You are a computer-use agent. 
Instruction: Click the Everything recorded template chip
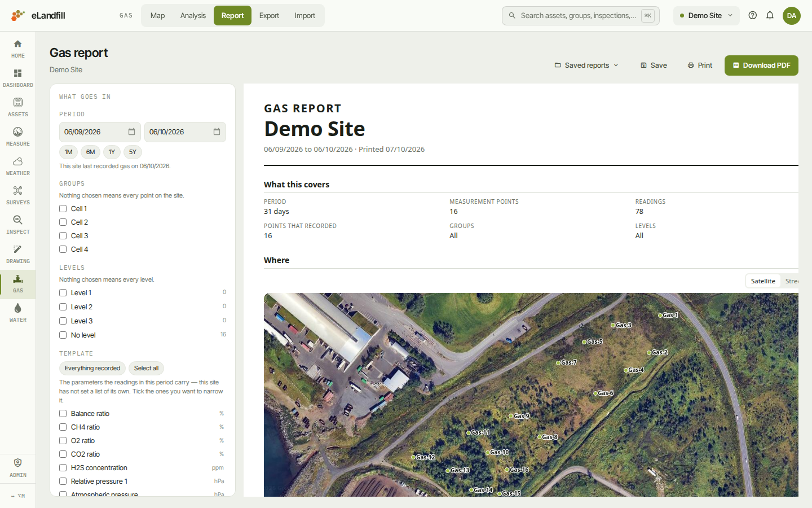(92, 368)
